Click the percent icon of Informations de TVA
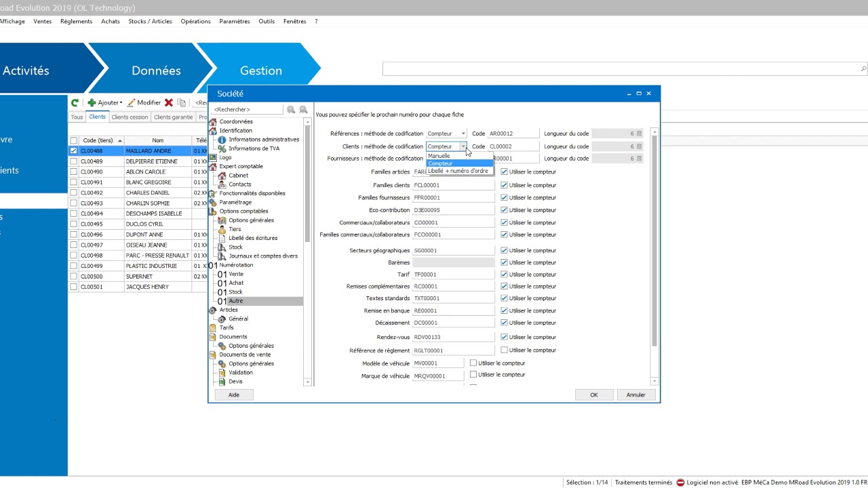 (222, 148)
